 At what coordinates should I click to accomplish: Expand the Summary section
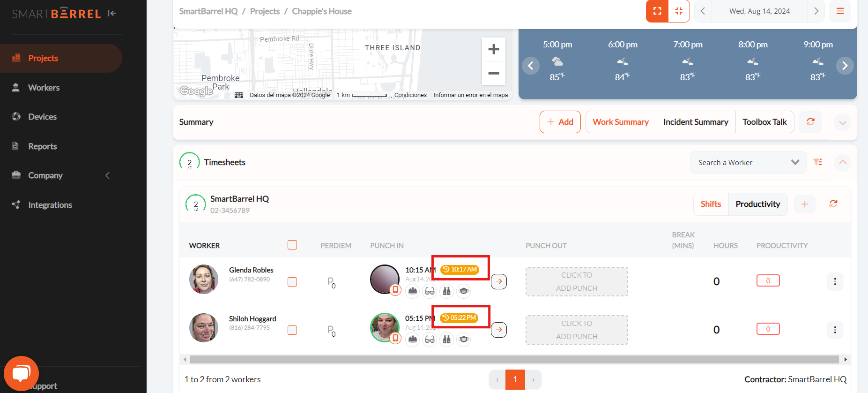pos(843,123)
